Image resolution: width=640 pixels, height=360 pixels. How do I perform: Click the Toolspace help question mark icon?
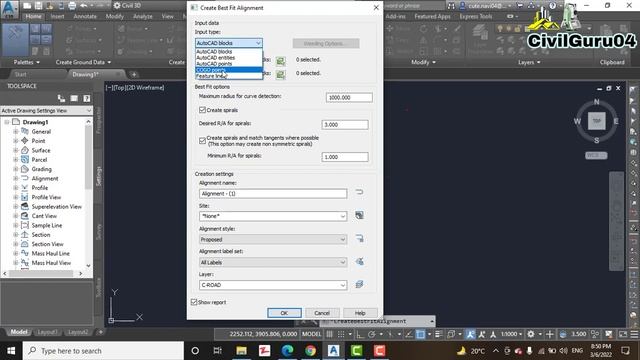[87, 98]
